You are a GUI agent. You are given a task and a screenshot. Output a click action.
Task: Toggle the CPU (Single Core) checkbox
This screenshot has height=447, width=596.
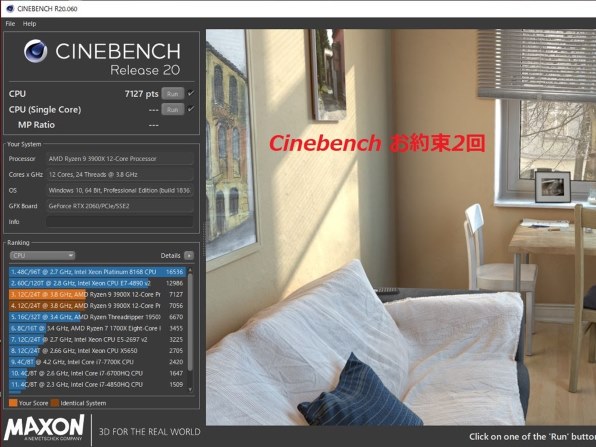coord(191,109)
